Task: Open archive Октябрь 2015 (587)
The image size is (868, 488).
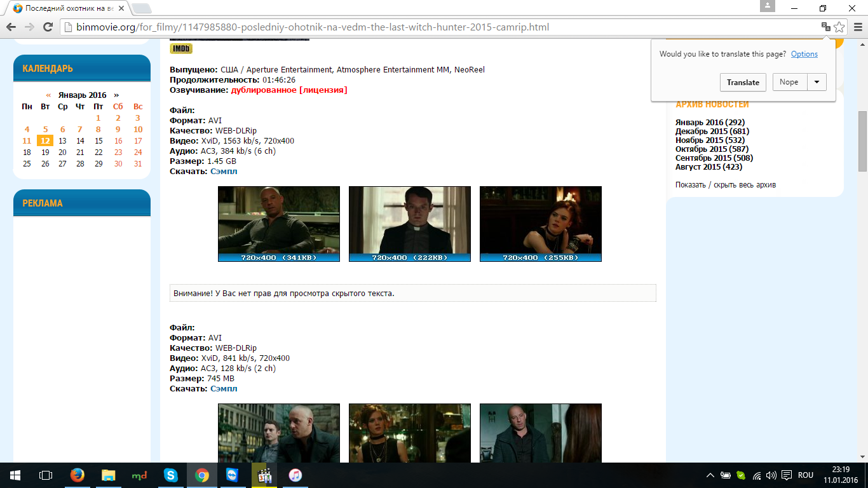Action: coord(712,149)
